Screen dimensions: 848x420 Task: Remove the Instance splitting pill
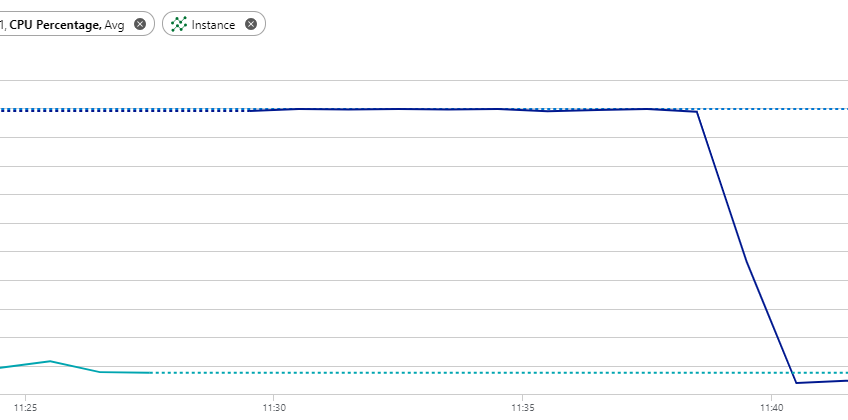[x=250, y=24]
